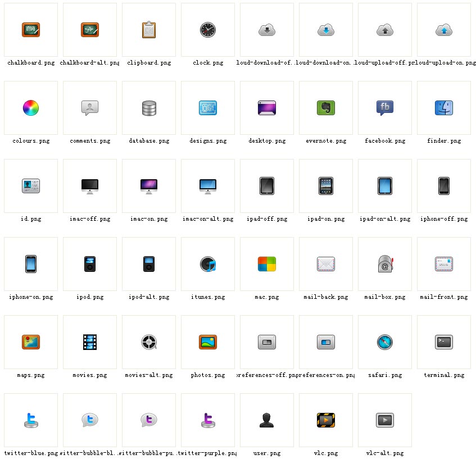The image size is (476, 464).
Task: Select the "colours.png" file name label
Action: tap(31, 141)
